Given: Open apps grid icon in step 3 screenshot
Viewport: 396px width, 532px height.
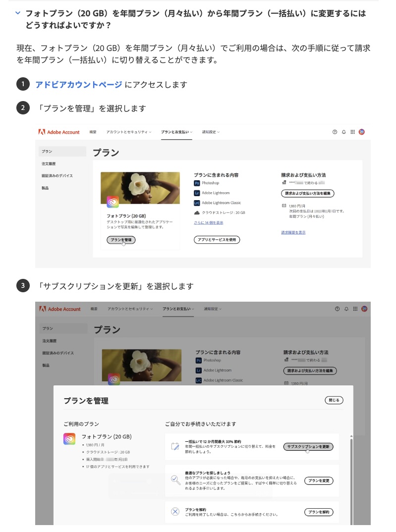Looking at the screenshot, I should pos(355,309).
